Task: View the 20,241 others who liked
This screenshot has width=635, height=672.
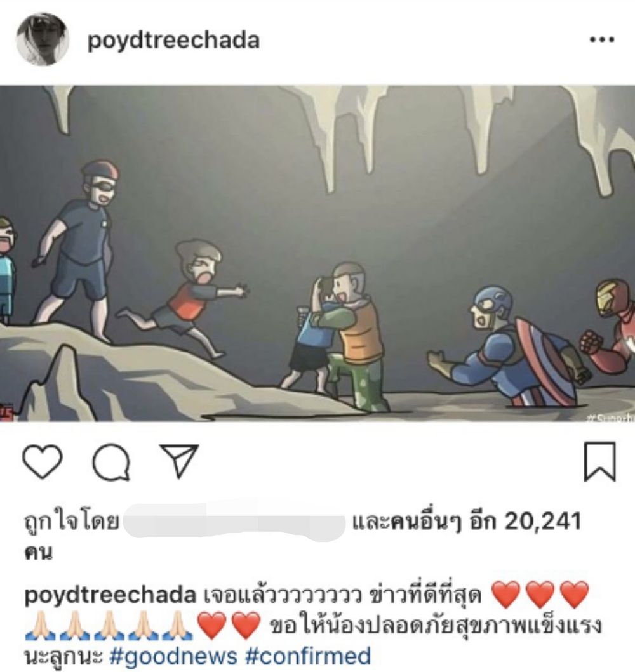Action: pos(467,522)
